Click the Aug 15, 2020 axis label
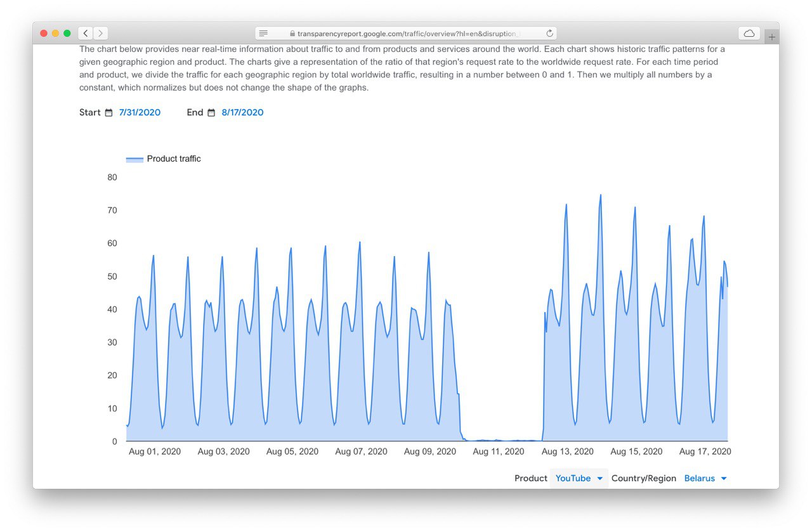This screenshot has width=812, height=532. pos(636,451)
